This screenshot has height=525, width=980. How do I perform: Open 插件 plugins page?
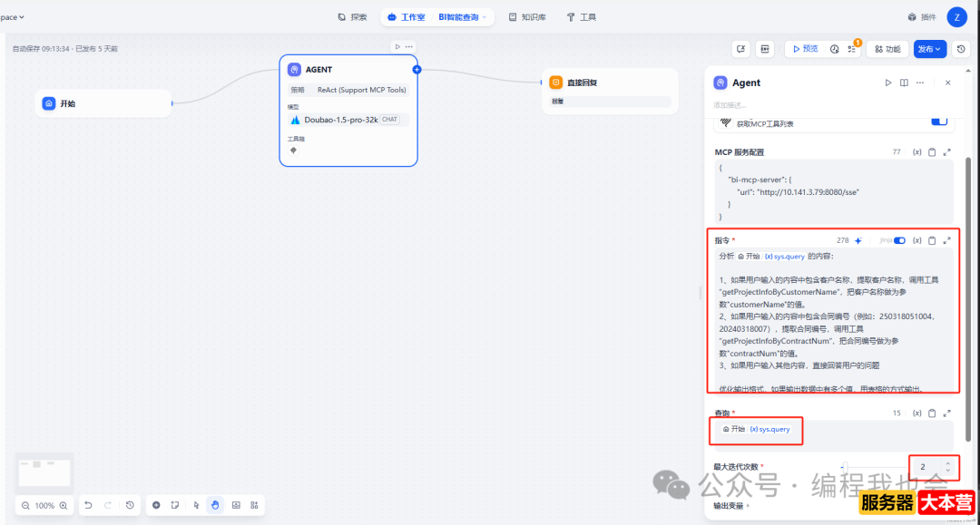point(922,17)
